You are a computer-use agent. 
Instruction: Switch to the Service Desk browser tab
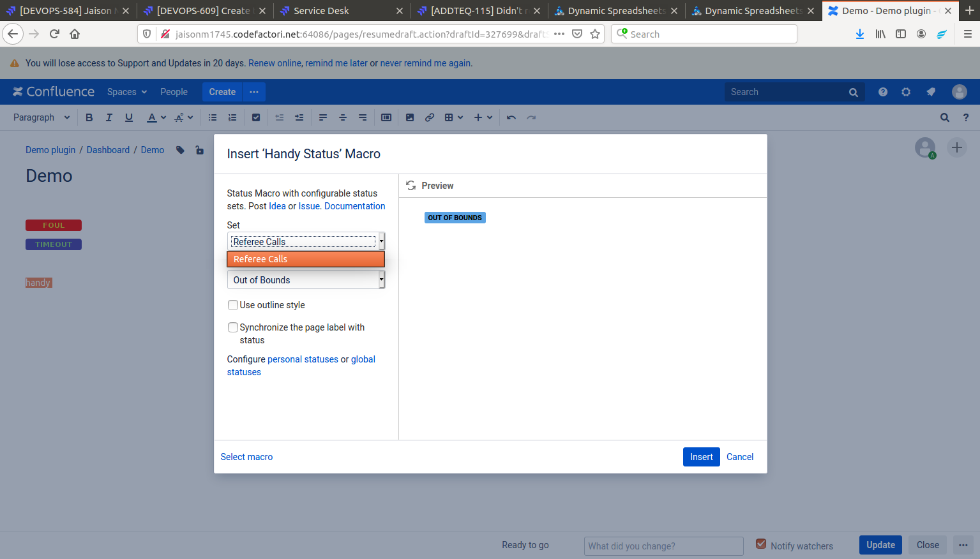(321, 11)
